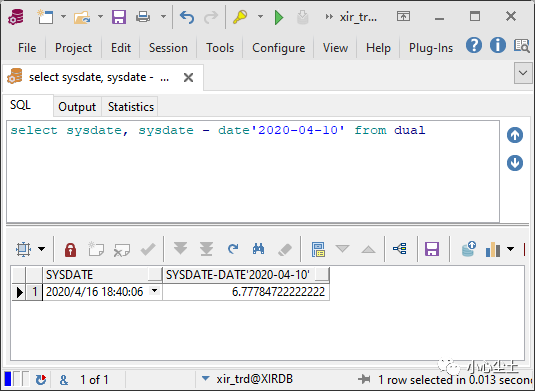Open a file with Open folder icon
535x391 pixels.
pyautogui.click(x=82, y=17)
